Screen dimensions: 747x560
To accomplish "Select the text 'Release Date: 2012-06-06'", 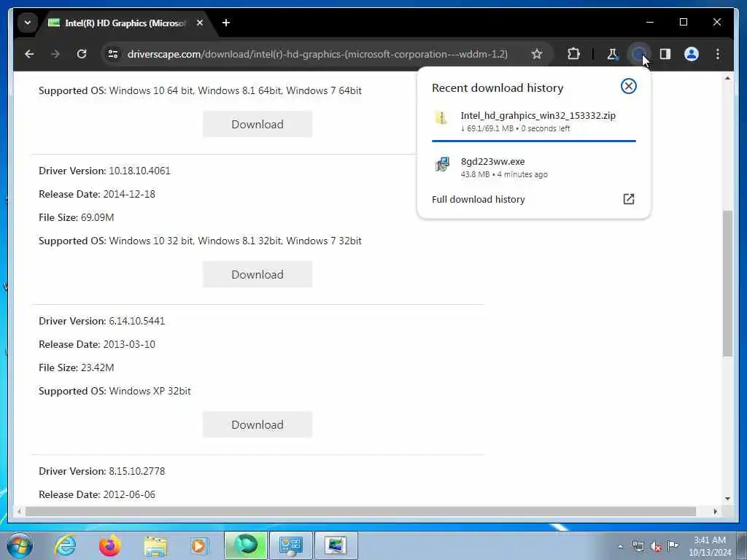I will 97,494.
